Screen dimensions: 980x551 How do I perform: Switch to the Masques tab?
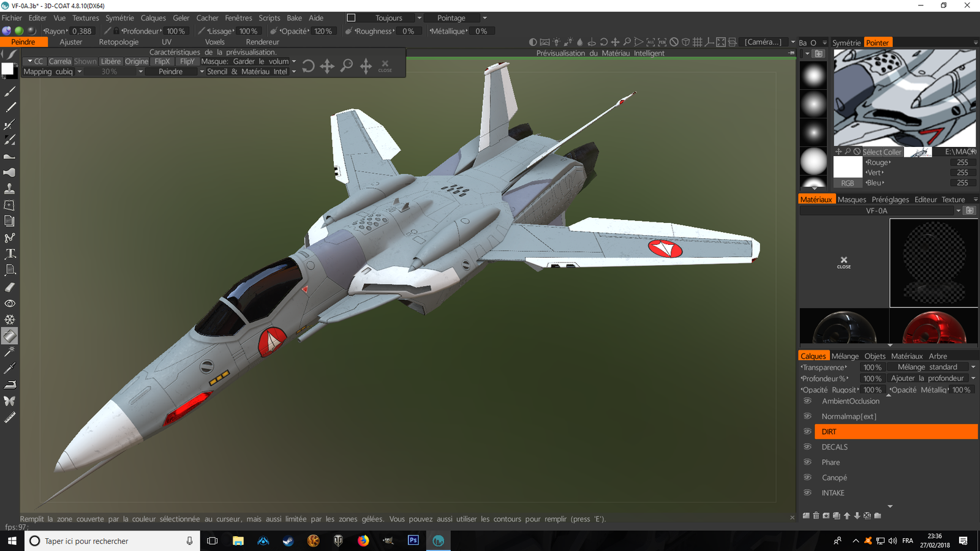(x=852, y=200)
